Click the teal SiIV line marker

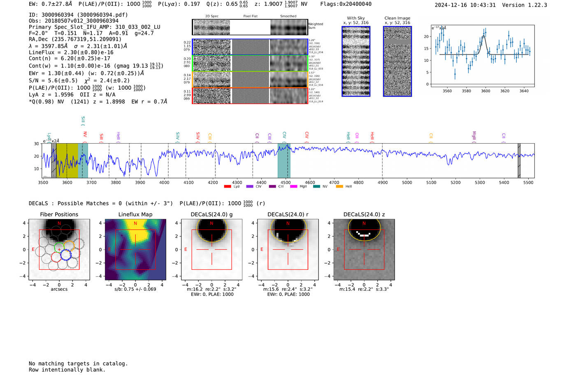177,137
